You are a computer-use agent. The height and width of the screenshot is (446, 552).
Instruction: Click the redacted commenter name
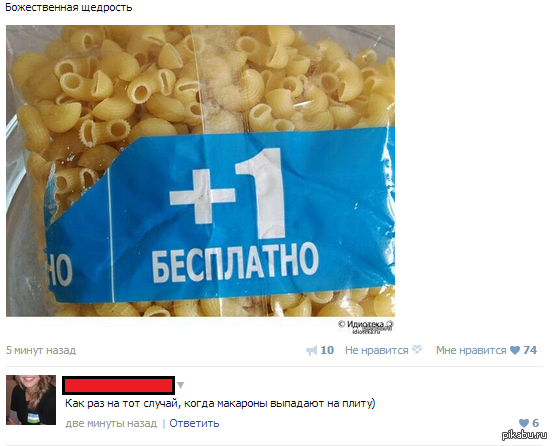coord(119,385)
